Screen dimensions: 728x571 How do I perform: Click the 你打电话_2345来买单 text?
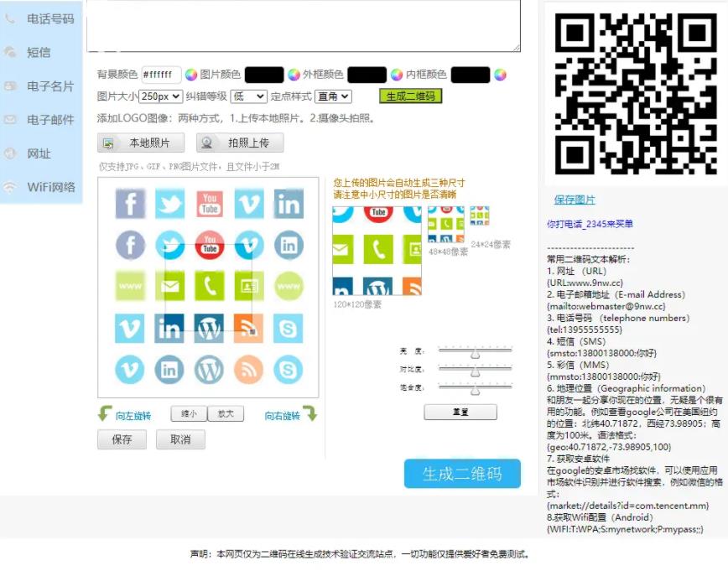point(590,224)
